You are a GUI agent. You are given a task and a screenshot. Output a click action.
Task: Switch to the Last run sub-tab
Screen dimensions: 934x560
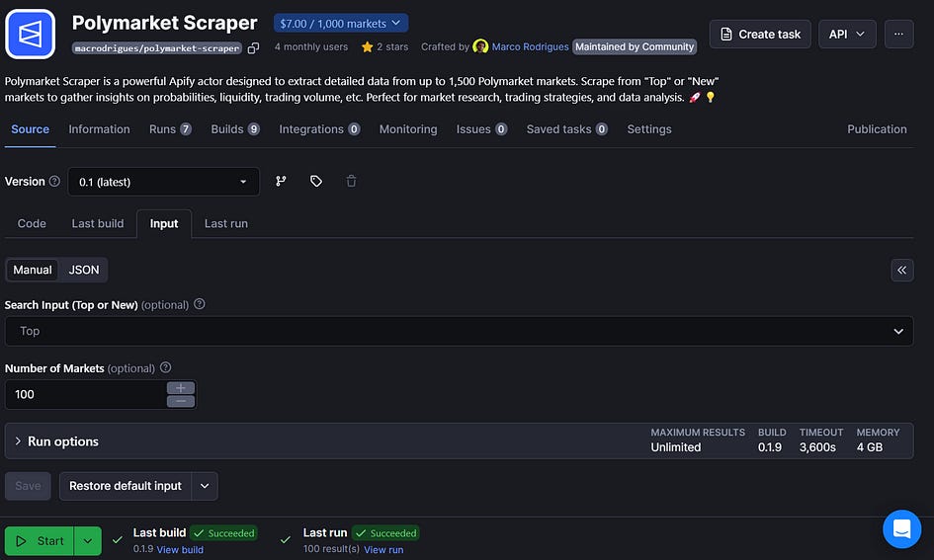click(x=225, y=224)
